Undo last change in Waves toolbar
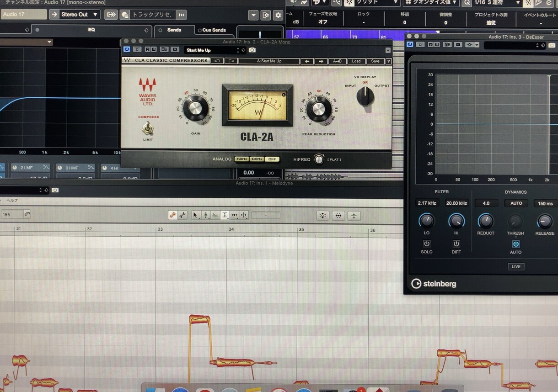The width and height of the screenshot is (558, 392). coord(217,61)
